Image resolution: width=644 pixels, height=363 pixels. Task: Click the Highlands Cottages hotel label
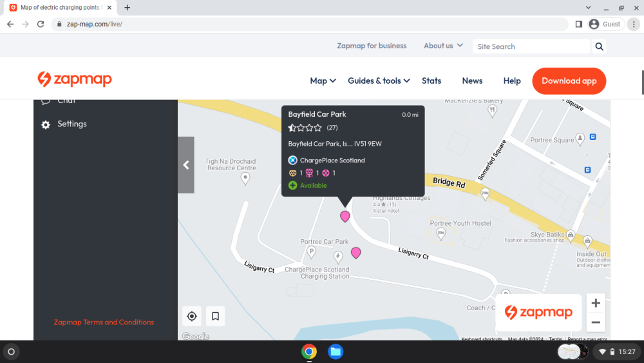tap(402, 198)
